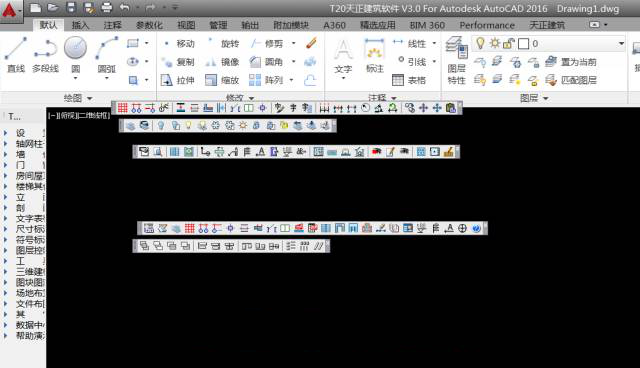640x368 pixels.
Task: Open the 修剪 dropdown arrow
Action: 293,43
